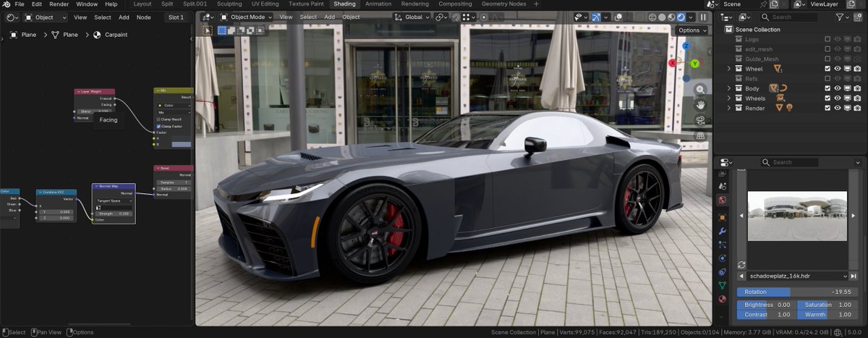868x338 pixels.
Task: Switch to the Geometry Nodes workspace tab
Action: [503, 4]
